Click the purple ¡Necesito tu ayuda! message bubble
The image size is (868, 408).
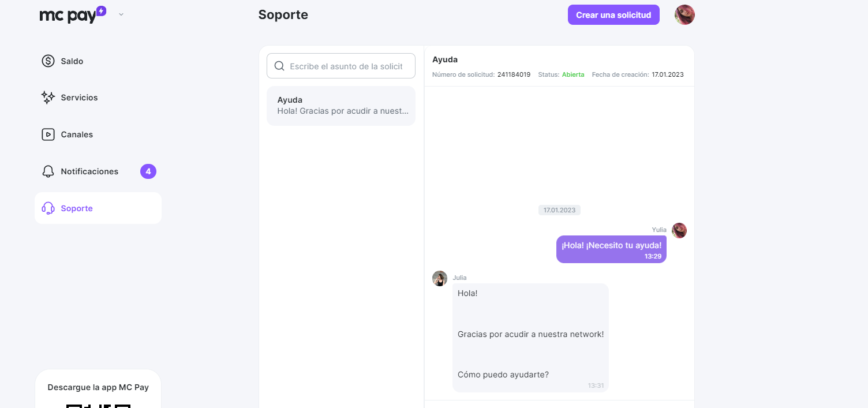(611, 249)
